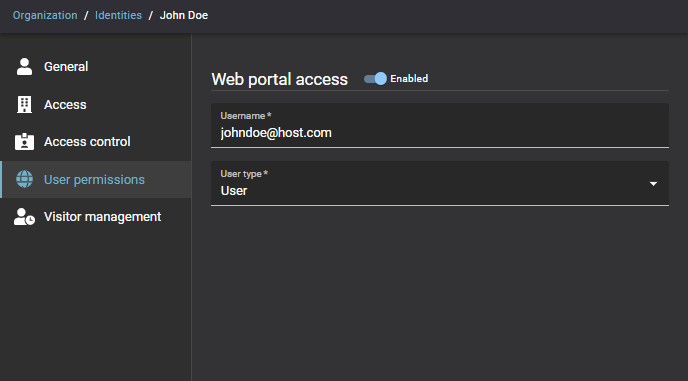Click the Enabled label beside the toggle
This screenshot has height=381, width=688.
point(409,79)
